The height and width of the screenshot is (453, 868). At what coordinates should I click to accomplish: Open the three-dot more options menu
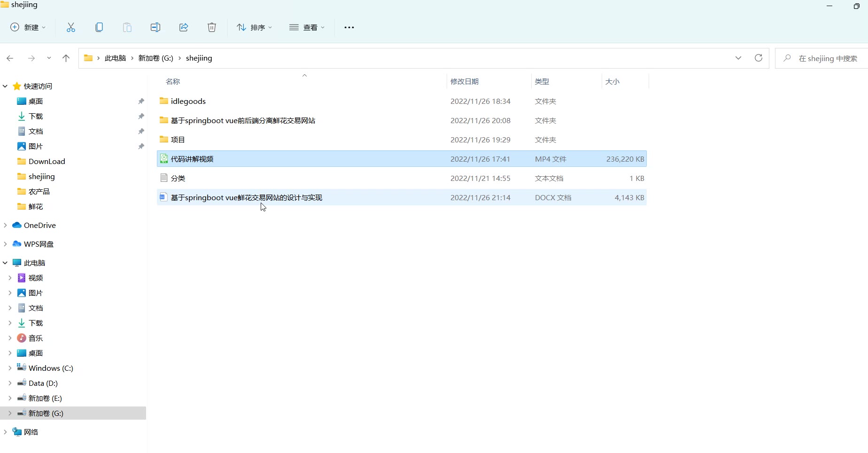(x=349, y=27)
